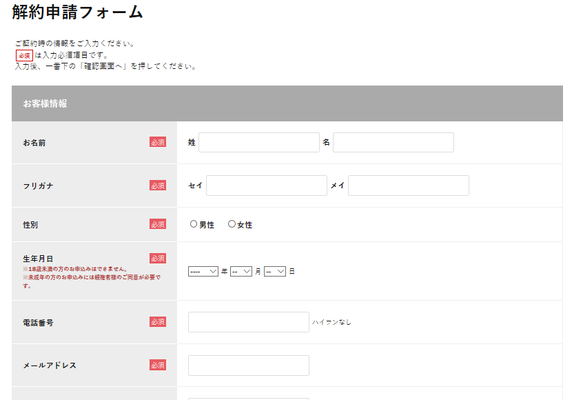Click the 名 (first name) input field
This screenshot has width=583, height=400.
tap(393, 142)
